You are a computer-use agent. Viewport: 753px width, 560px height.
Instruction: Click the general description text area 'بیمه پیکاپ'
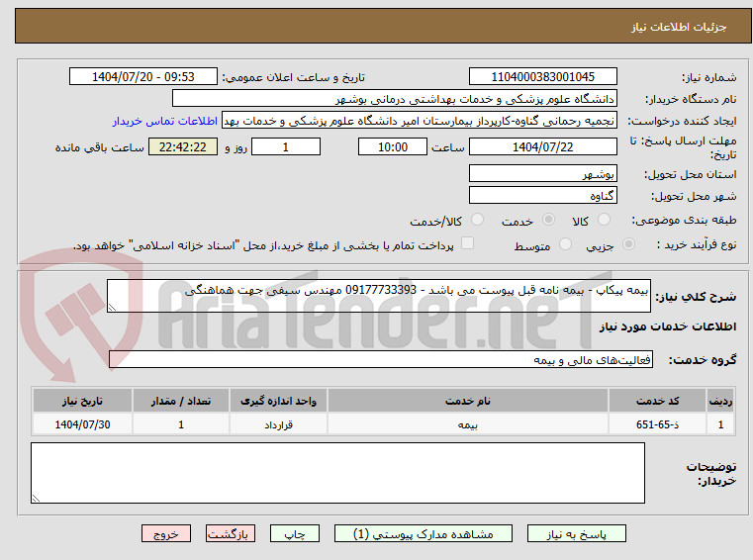pyautogui.click(x=378, y=296)
